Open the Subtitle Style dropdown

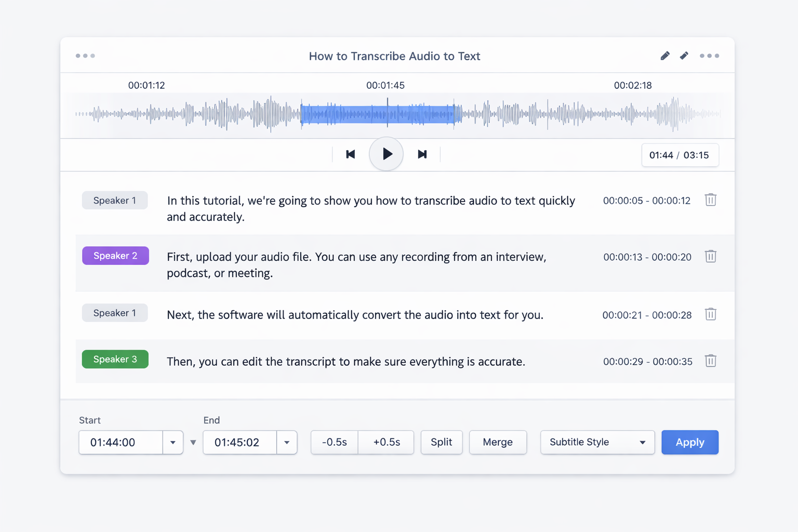point(597,442)
